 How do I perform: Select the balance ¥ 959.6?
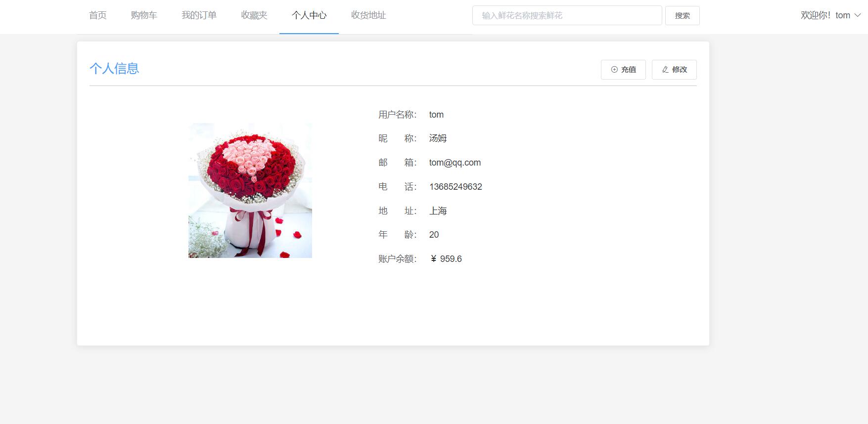point(446,259)
